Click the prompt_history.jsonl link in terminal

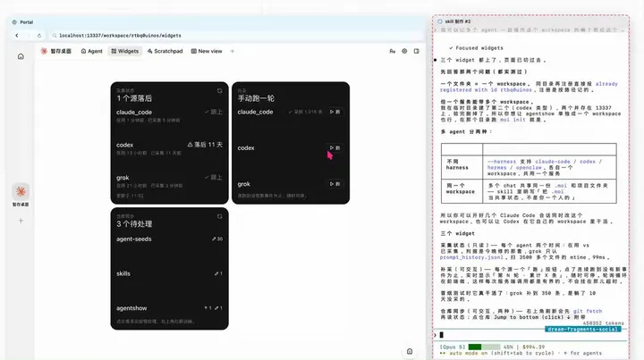(x=471, y=257)
